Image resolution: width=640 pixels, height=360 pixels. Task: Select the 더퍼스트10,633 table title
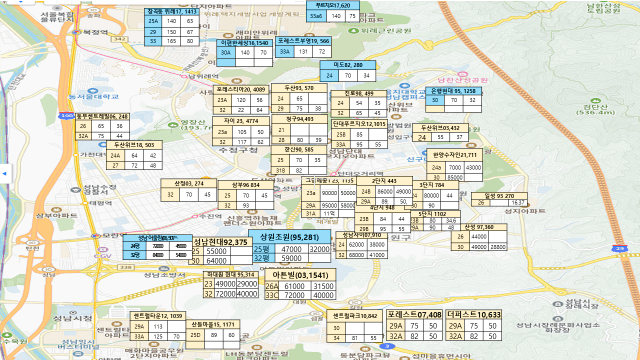(x=473, y=315)
